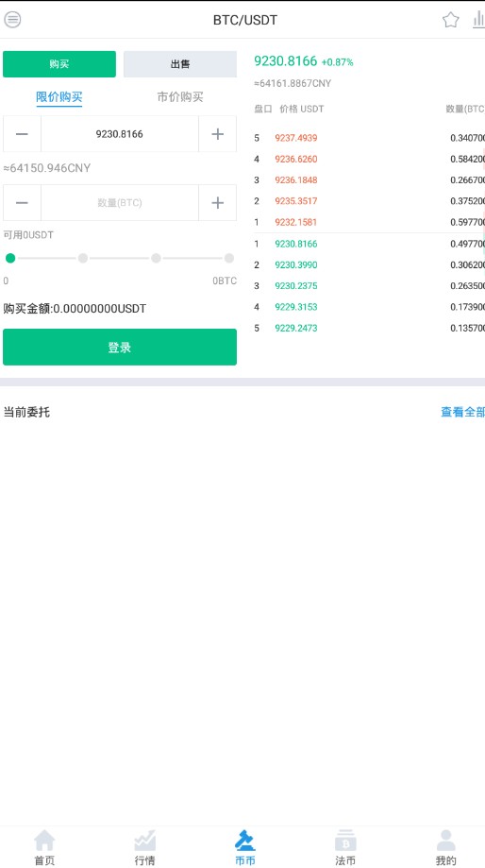Select the 购买 buy button

coord(59,64)
